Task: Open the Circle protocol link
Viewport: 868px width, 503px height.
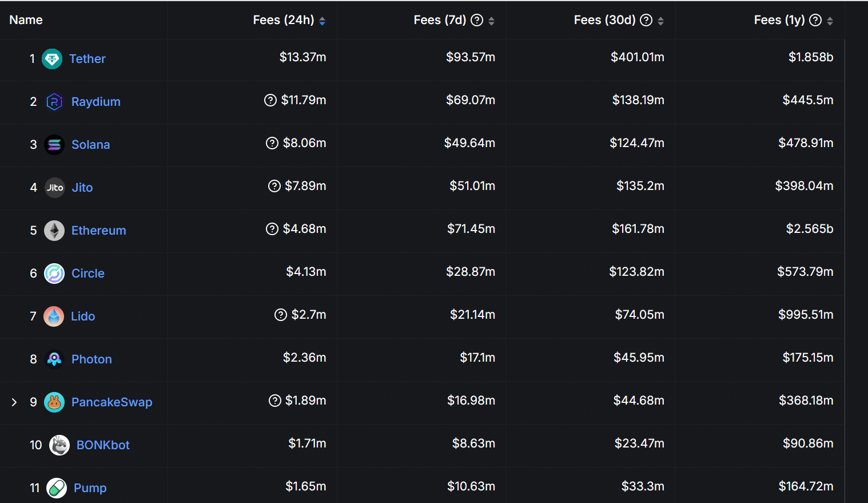Action: [x=88, y=274]
